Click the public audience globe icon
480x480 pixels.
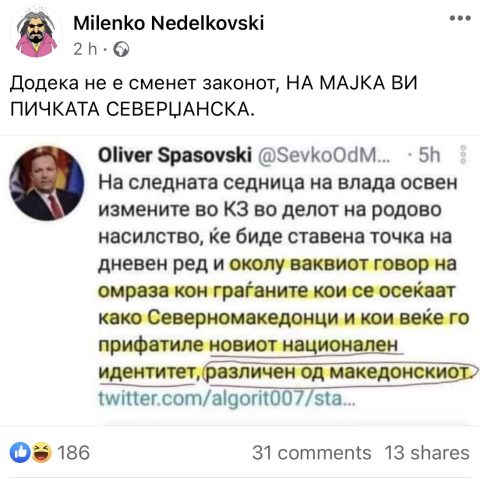coord(121,50)
